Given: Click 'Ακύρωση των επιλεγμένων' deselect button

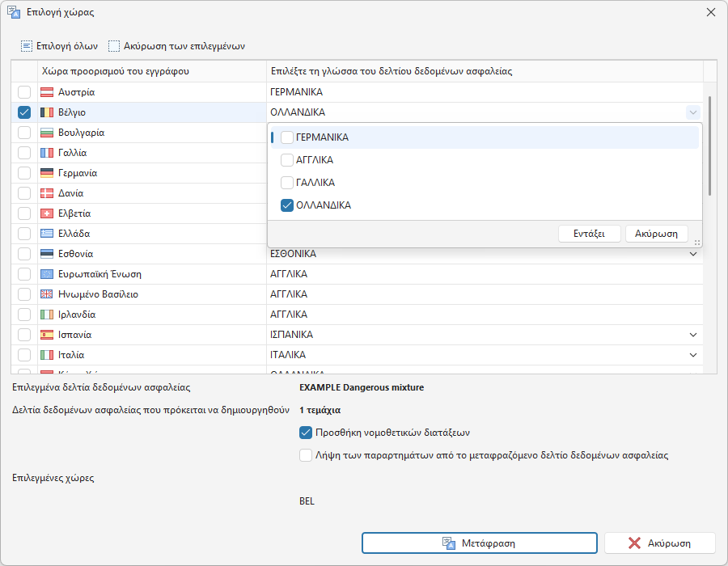Looking at the screenshot, I should pos(176,46).
